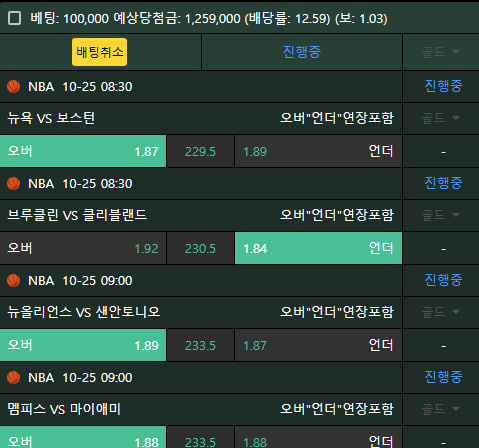The image size is (479, 448).
Task: Click the 233.5 baseline for 멤피스 VS 마이애미
Action: pos(200,442)
